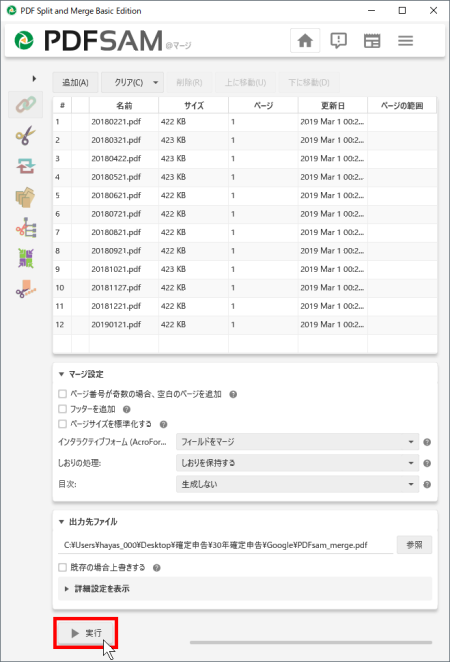Collapse the マージ設定 section

(x=81, y=374)
